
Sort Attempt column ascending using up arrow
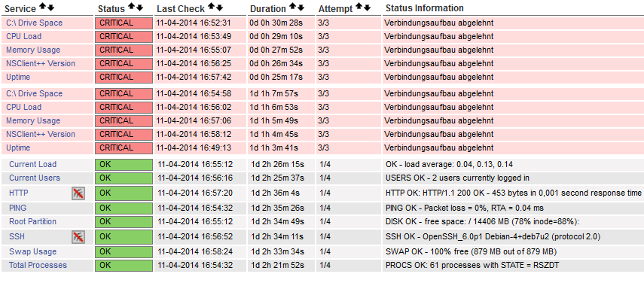(x=359, y=7)
